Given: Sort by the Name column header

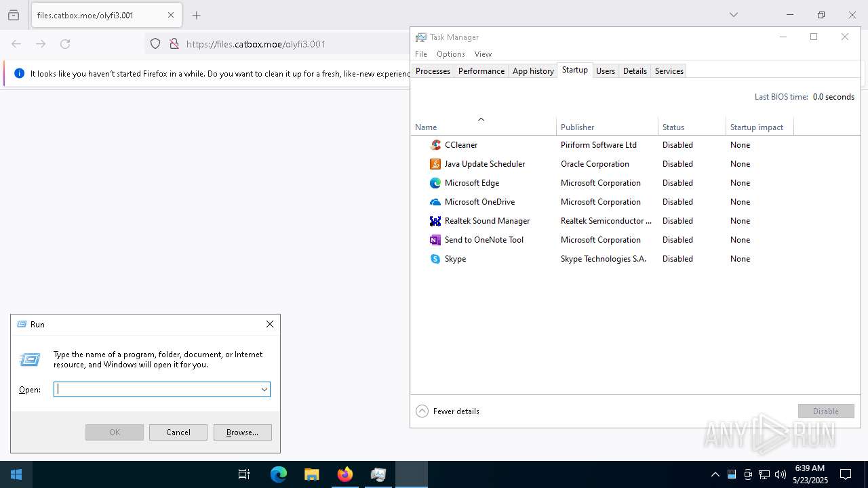Looking at the screenshot, I should tap(484, 127).
